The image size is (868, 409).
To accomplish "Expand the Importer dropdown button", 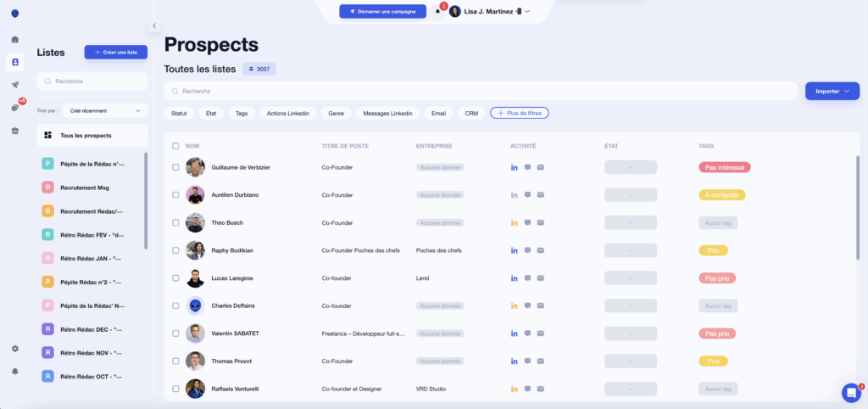I will click(x=832, y=91).
